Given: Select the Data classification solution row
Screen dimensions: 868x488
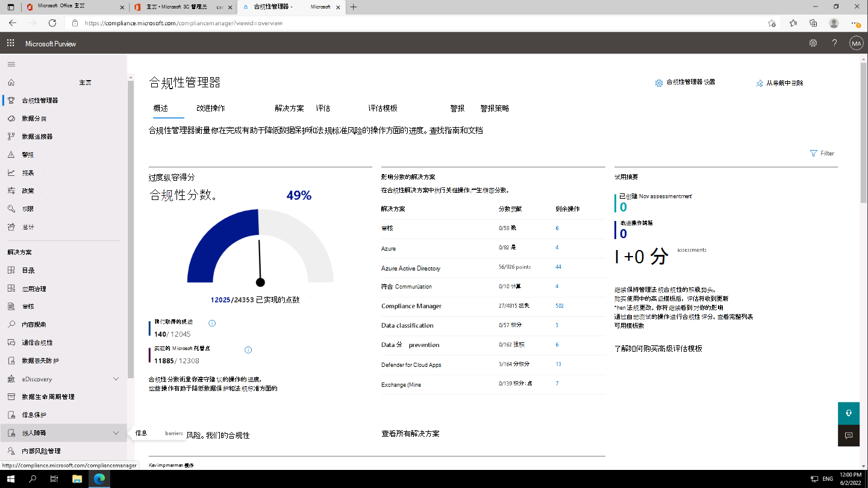Looking at the screenshot, I should 493,326.
